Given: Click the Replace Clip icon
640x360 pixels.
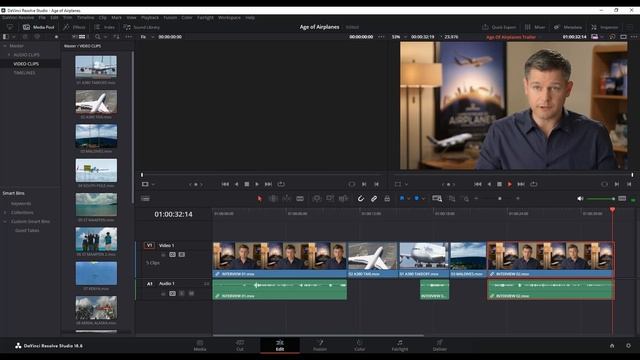Looking at the screenshot, I should coord(343,199).
